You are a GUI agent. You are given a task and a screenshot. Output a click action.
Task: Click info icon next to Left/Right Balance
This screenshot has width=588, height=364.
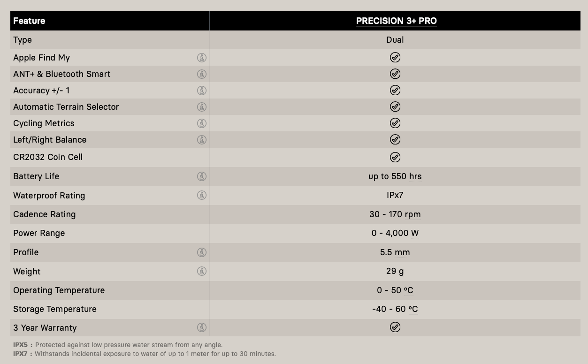pos(202,140)
